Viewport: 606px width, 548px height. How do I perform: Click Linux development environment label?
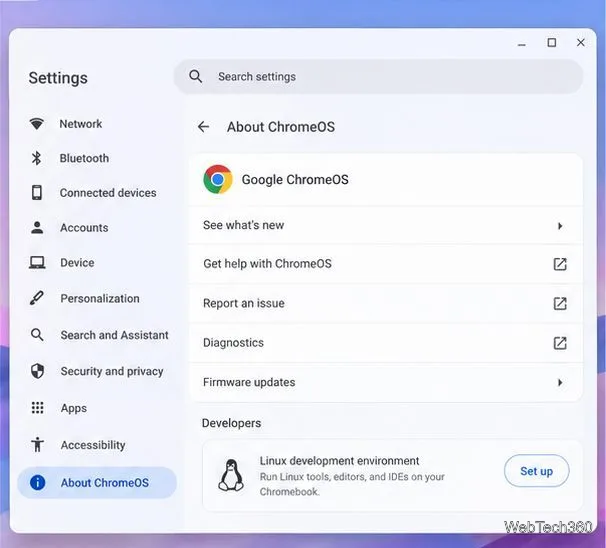click(x=339, y=461)
